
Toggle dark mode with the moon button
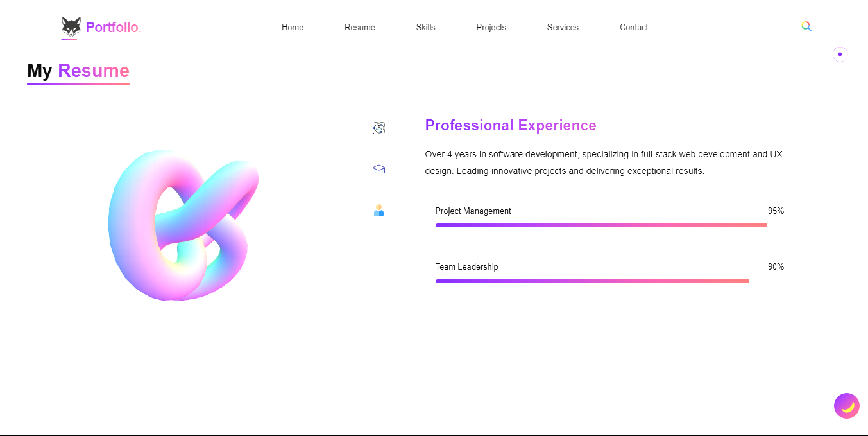click(847, 406)
